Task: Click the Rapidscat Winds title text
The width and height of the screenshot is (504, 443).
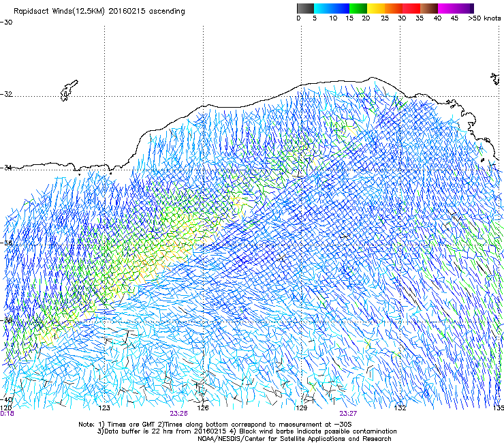Action: [x=99, y=12]
